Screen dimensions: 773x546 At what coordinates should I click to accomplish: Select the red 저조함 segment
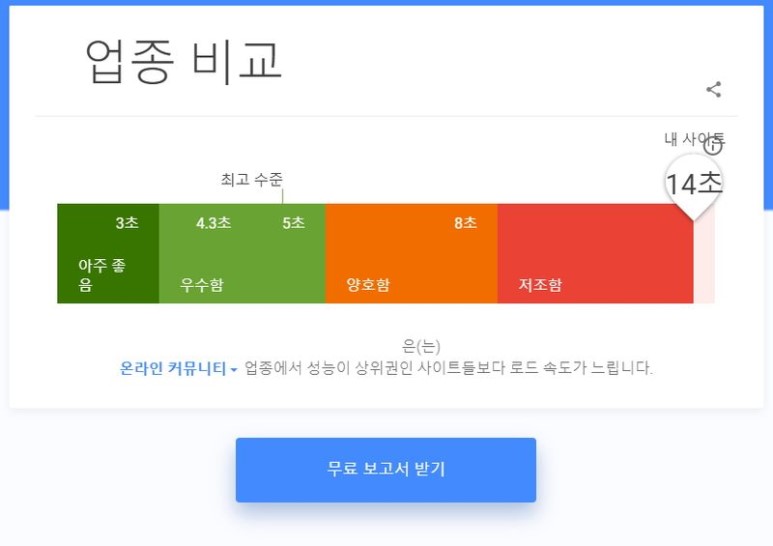[594, 255]
